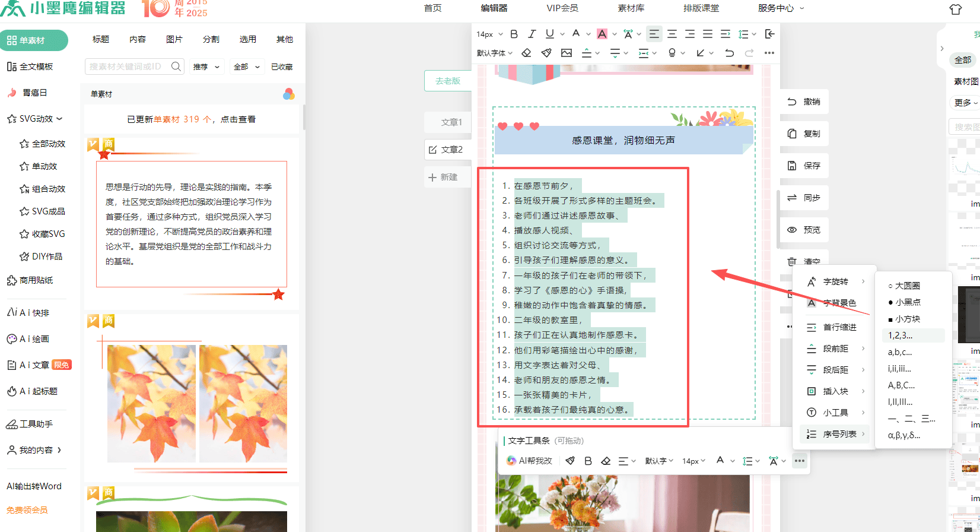Click the 搜素材关键词或ID search input field
Screen dimensions: 980x532
128,66
